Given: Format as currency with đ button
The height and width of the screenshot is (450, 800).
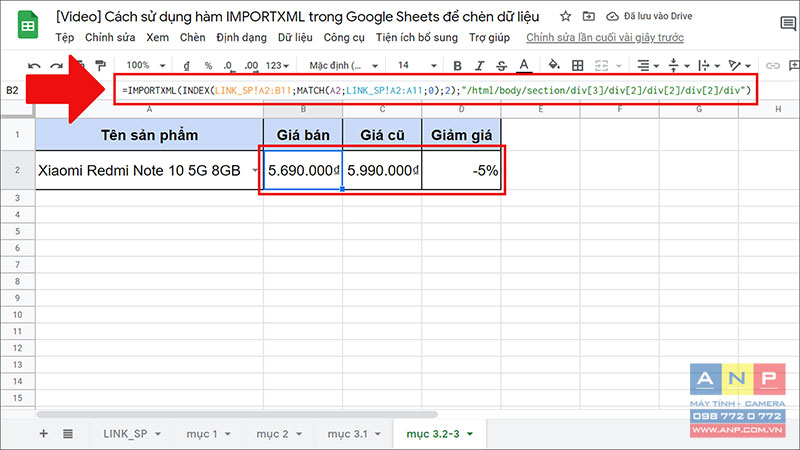Looking at the screenshot, I should pos(187,65).
